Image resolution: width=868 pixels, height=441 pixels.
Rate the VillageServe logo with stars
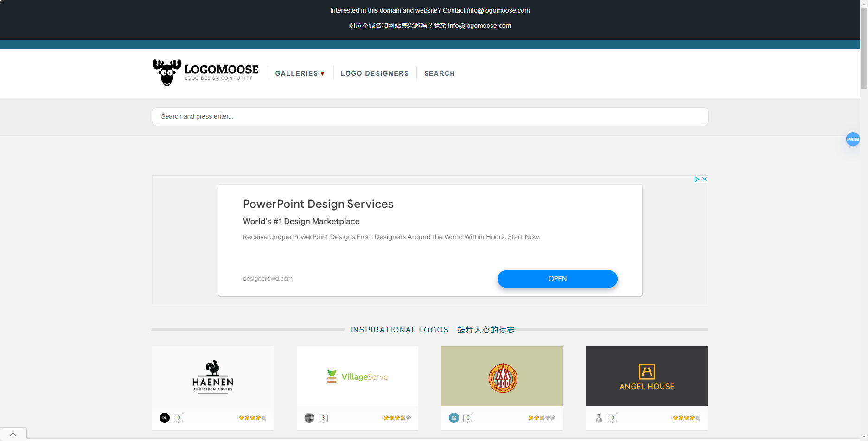click(397, 418)
